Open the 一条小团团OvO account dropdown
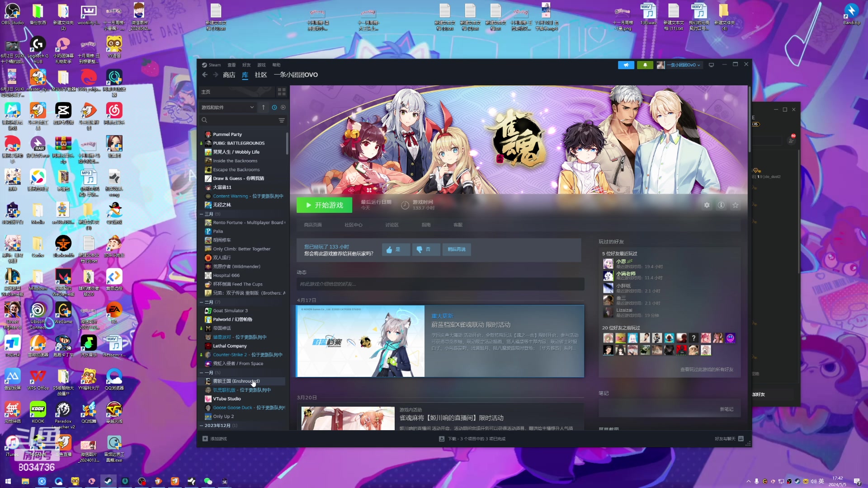This screenshot has width=868, height=488. [x=680, y=65]
